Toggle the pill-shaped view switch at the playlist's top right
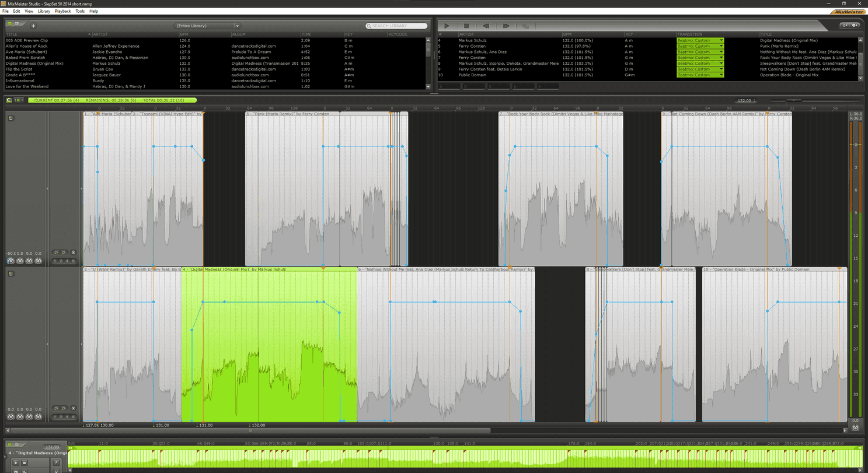The image size is (868, 473). (x=850, y=25)
